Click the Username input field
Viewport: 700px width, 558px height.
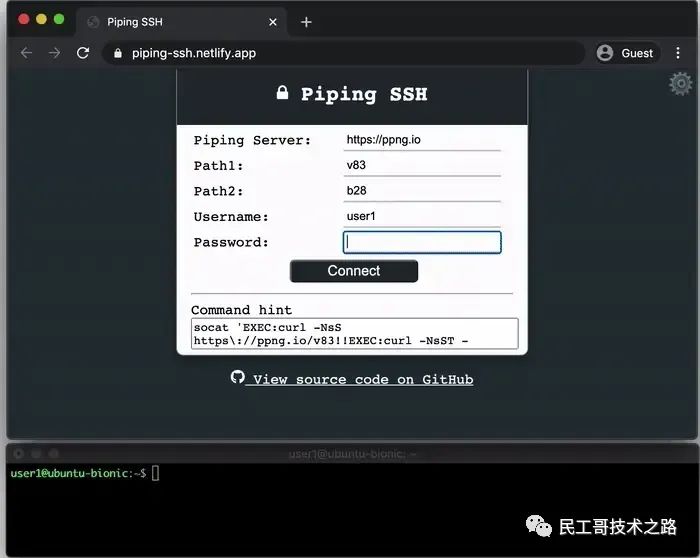tap(422, 217)
